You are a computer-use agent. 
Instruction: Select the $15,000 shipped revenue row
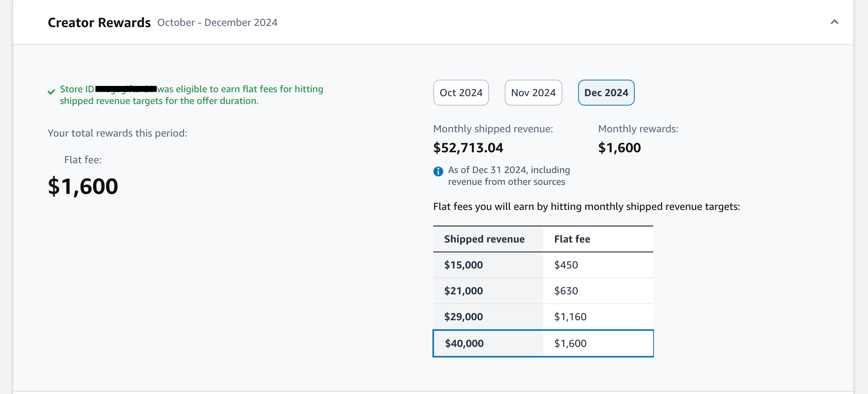click(463, 265)
